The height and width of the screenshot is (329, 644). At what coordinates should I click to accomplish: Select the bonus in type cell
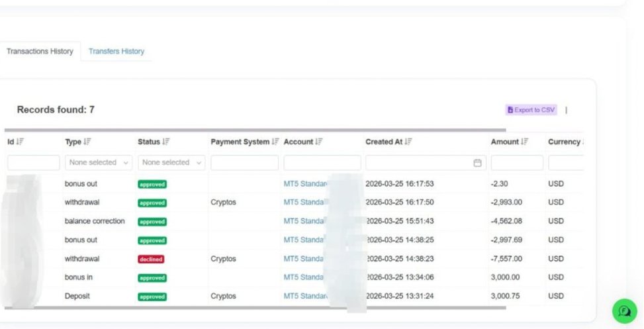79,277
